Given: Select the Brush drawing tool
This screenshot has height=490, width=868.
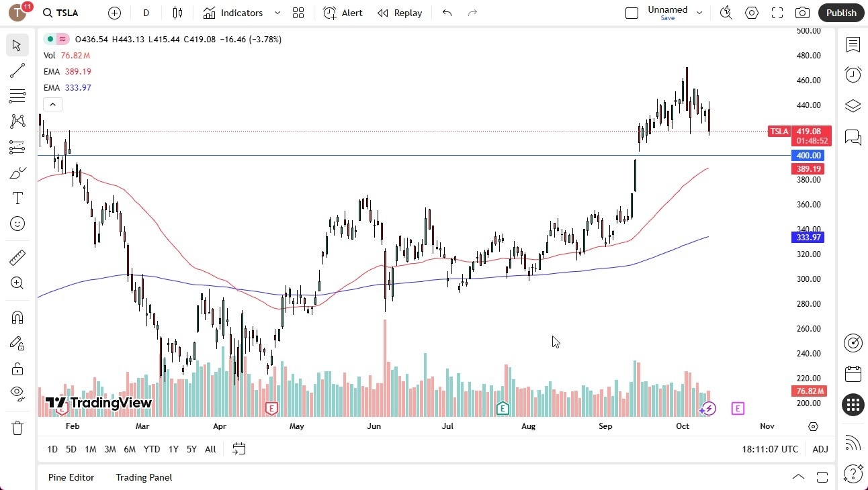Looking at the screenshot, I should [x=17, y=172].
